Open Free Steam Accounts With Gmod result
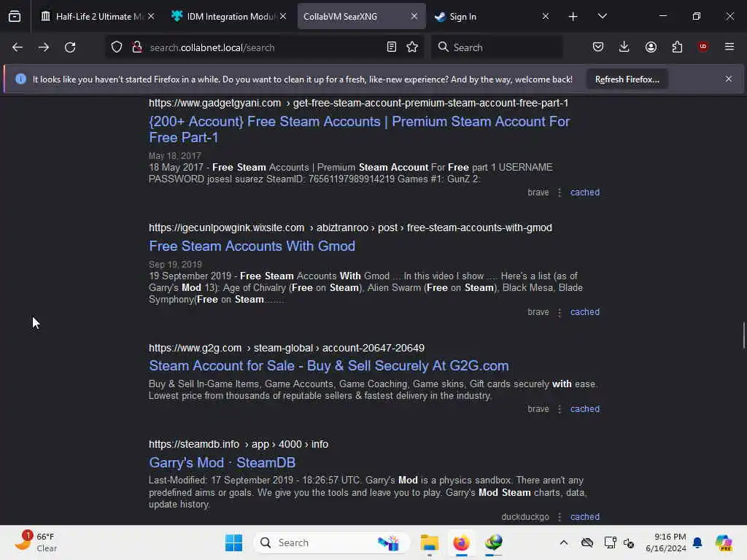Image resolution: width=747 pixels, height=560 pixels. click(252, 246)
